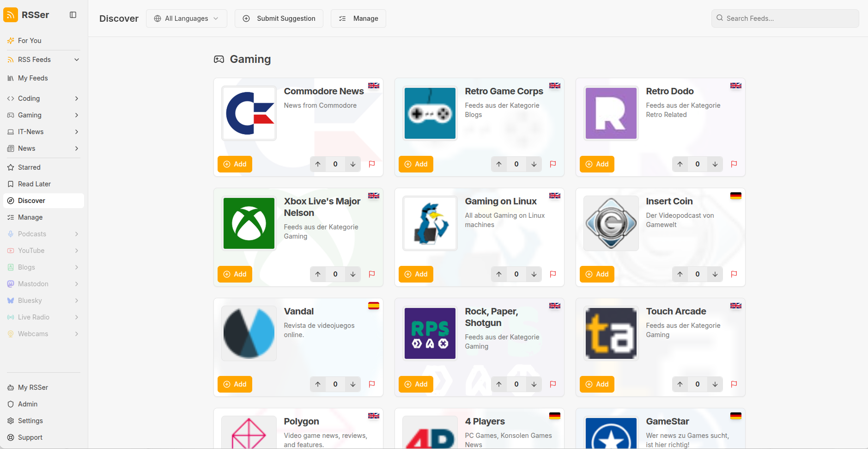Image resolution: width=868 pixels, height=449 pixels.
Task: Click the gamepad icon beside the Gaming heading
Action: point(219,59)
